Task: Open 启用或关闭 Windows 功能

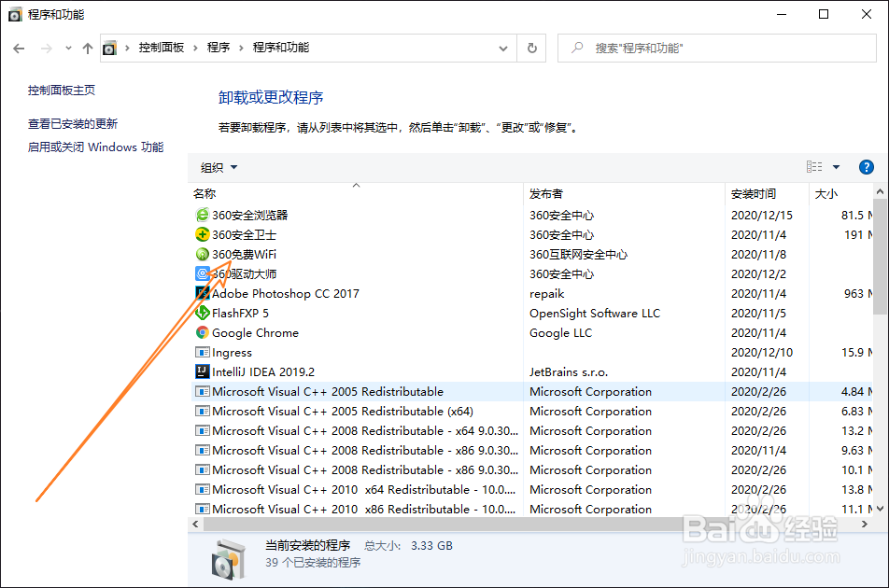Action: point(96,147)
